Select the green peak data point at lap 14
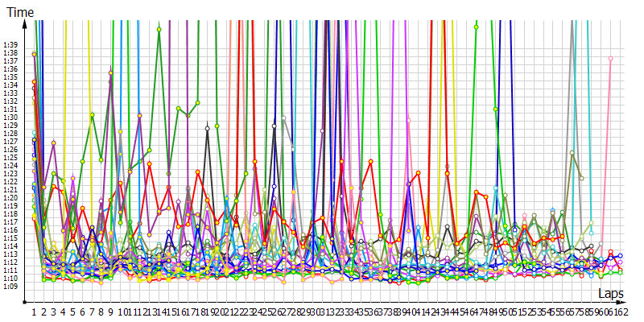 pos(159,30)
